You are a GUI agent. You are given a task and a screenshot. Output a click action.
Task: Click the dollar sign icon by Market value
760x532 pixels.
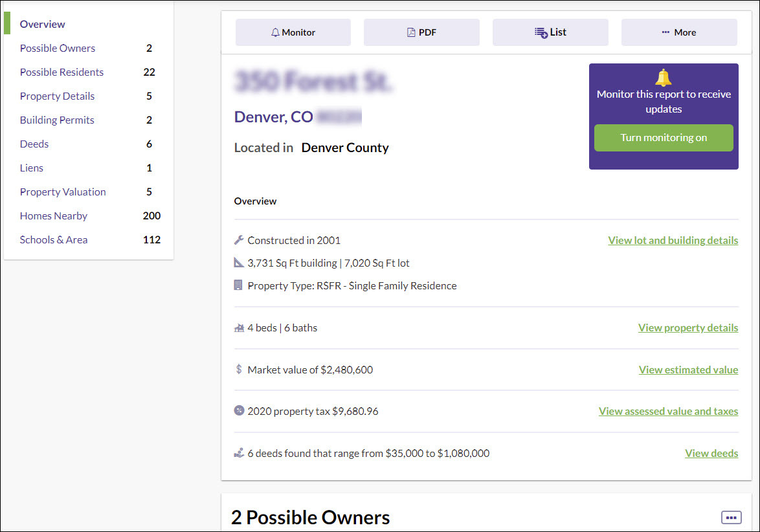coord(238,369)
